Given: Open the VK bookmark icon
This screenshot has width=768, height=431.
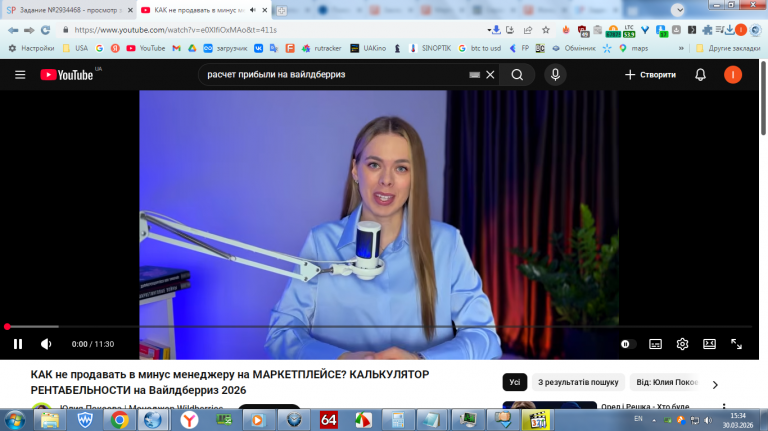Looking at the screenshot, I should pyautogui.click(x=259, y=48).
